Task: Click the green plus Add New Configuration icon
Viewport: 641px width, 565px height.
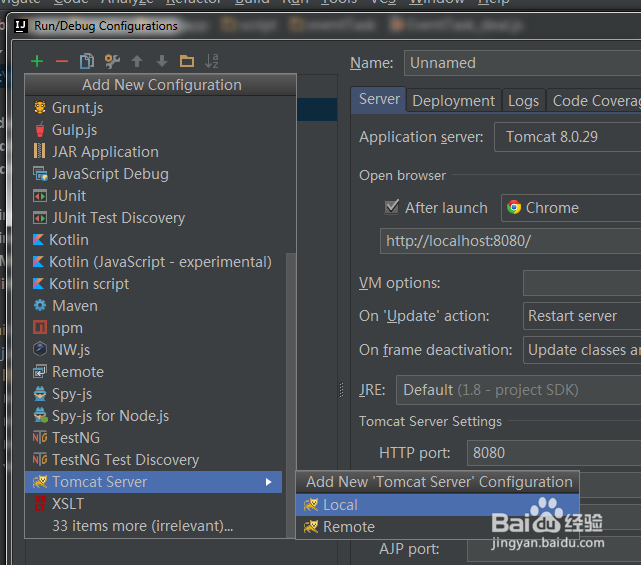Action: pos(37,61)
